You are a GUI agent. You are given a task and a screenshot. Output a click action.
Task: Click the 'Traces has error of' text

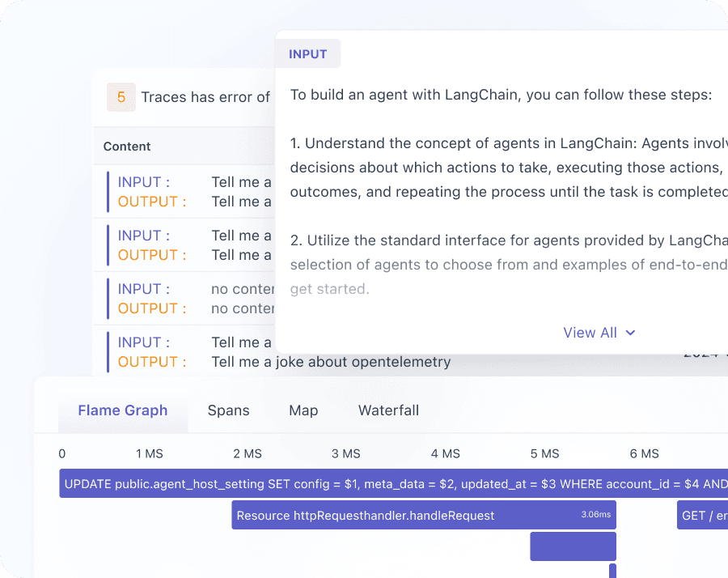pos(205,97)
